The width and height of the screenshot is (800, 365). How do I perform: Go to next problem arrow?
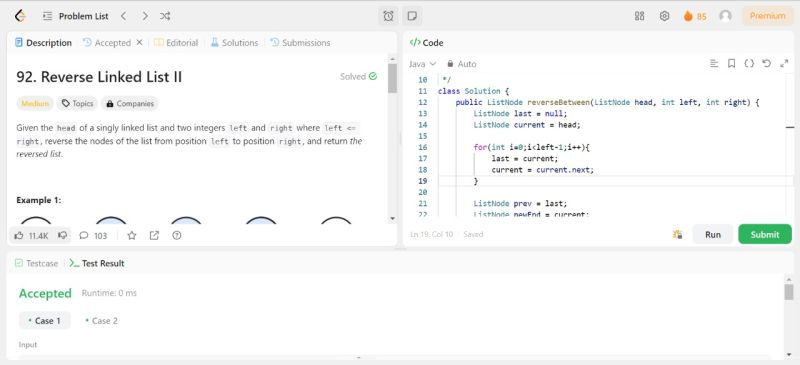point(145,16)
